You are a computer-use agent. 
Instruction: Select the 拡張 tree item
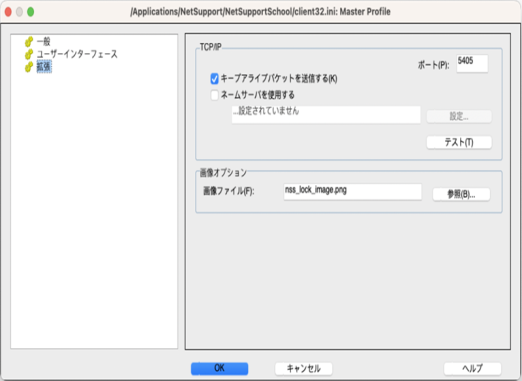tap(44, 67)
